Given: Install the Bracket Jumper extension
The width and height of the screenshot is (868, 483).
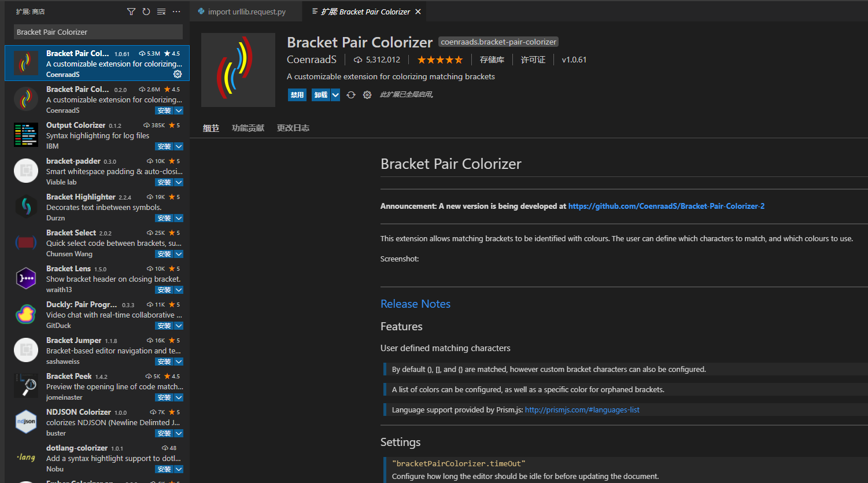Looking at the screenshot, I should [164, 362].
